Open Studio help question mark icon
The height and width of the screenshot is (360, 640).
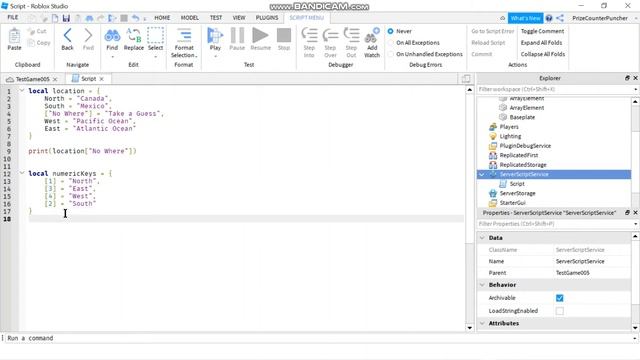(549, 18)
